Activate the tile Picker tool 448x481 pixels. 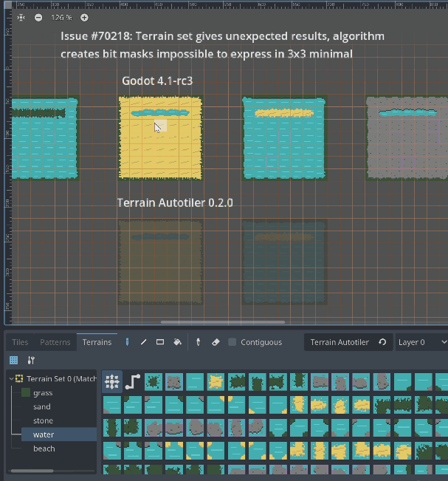pos(199,342)
